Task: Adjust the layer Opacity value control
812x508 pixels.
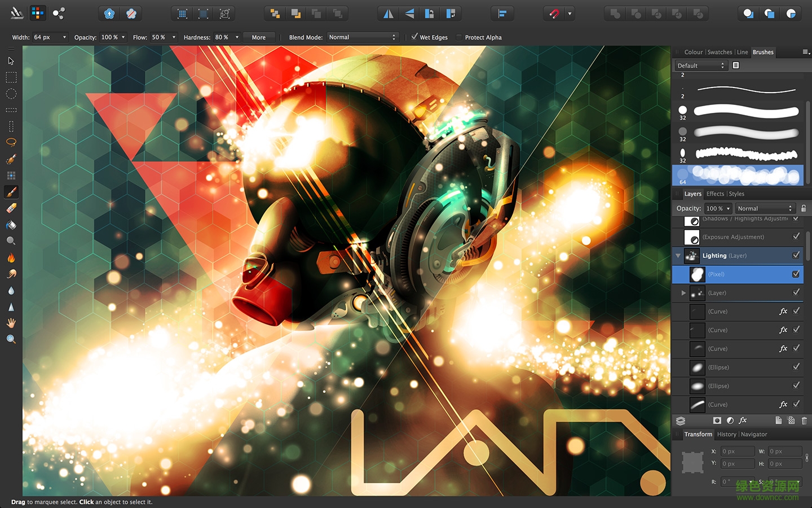Action: (718, 208)
